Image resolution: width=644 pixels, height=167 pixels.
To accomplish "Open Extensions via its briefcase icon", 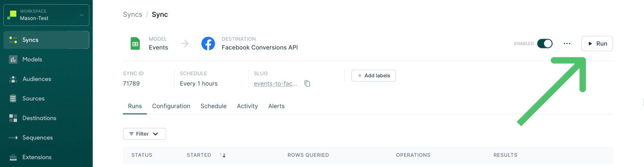I will click(x=13, y=157).
